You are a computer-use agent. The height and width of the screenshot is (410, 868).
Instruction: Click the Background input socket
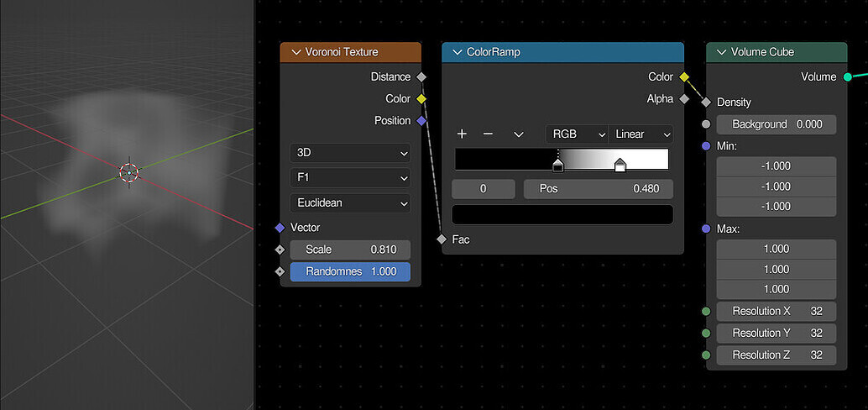click(706, 124)
